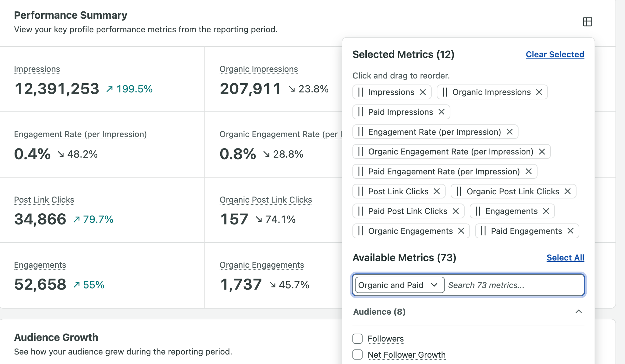Remove Engagement Rate (per Impression) chip

510,132
